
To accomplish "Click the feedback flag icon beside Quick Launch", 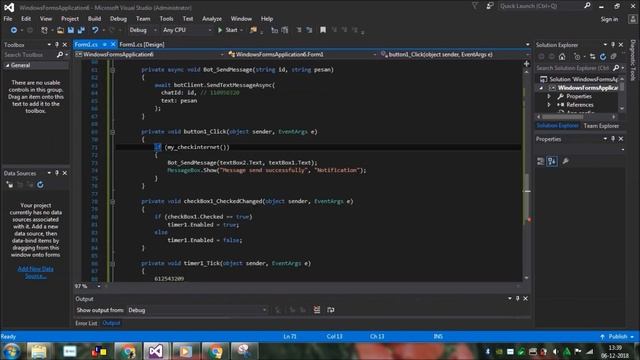I will (489, 6).
